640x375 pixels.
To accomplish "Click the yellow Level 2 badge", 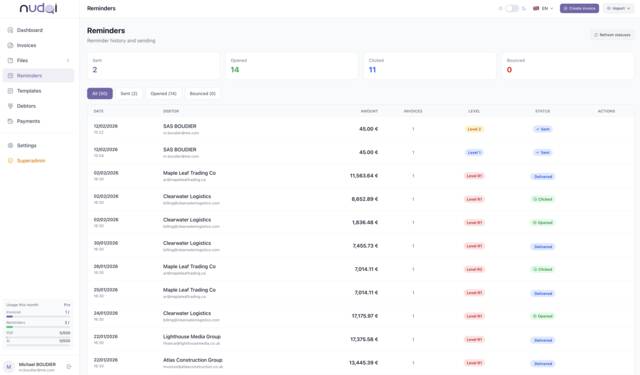I will 474,129.
